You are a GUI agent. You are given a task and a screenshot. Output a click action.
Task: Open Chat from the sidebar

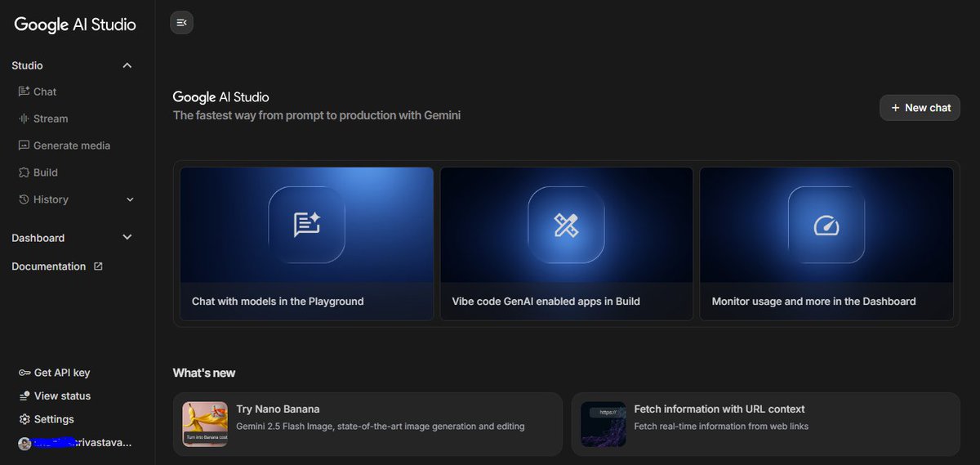tap(45, 92)
